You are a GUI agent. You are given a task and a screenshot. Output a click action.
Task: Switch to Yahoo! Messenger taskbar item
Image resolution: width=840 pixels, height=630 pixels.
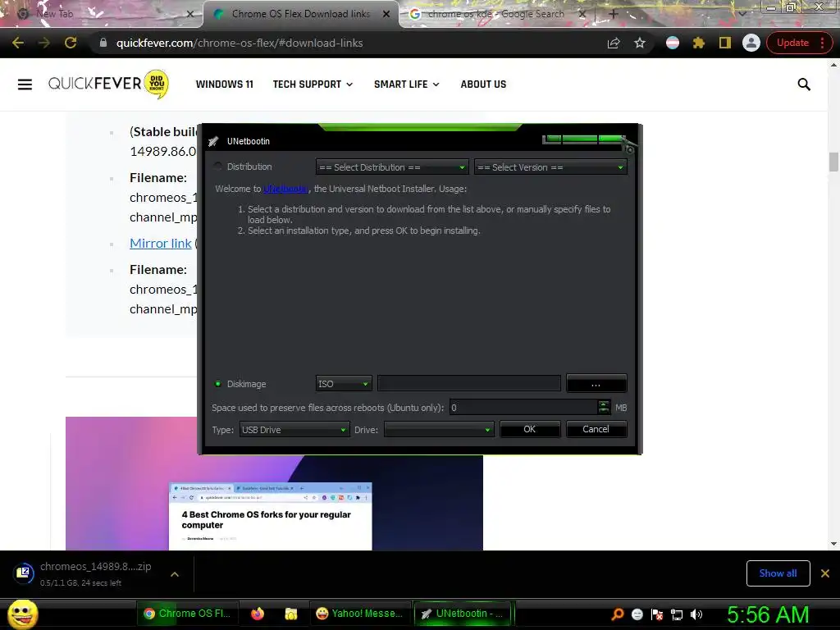[360, 614]
